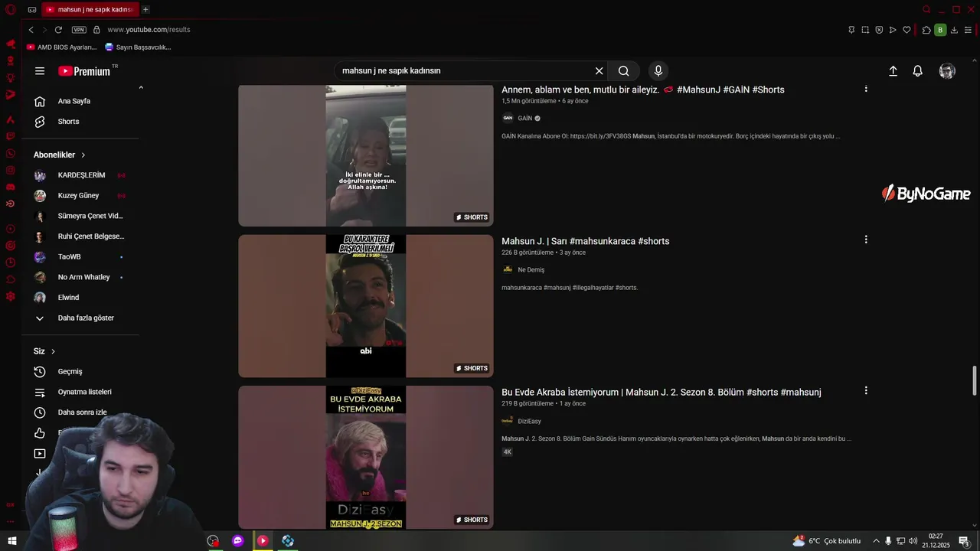The height and width of the screenshot is (551, 980).
Task: Open Daha sonra izle list
Action: coord(80,412)
